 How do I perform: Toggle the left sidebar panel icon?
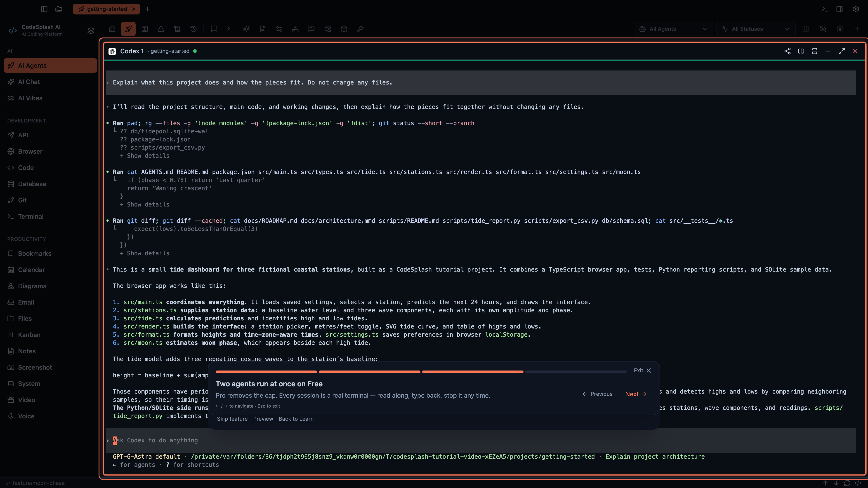[x=44, y=9]
